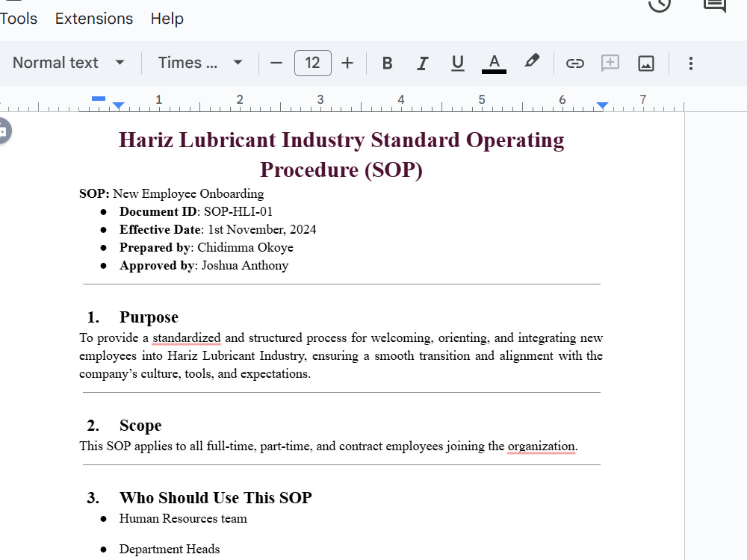
Task: Open version history clock icon
Action: point(660,4)
